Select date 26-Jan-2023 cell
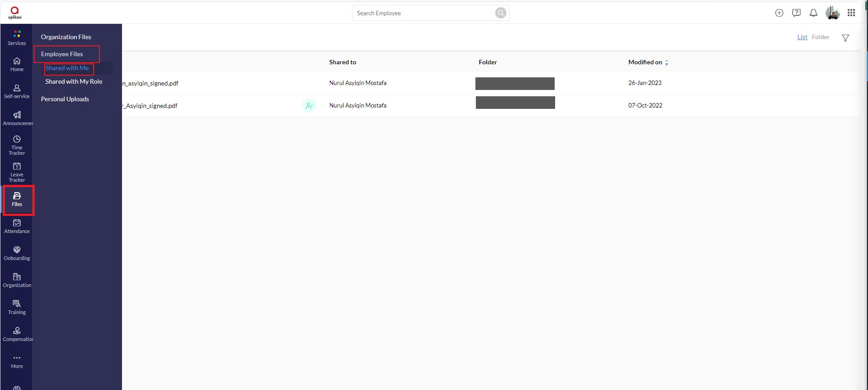The width and height of the screenshot is (868, 390). 645,83
